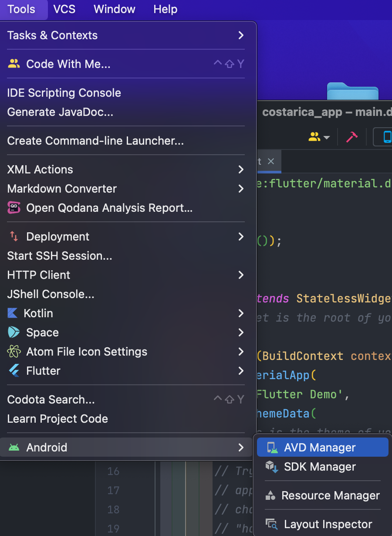Open SDK Manager from submenu
Image resolution: width=392 pixels, height=536 pixels.
click(323, 467)
